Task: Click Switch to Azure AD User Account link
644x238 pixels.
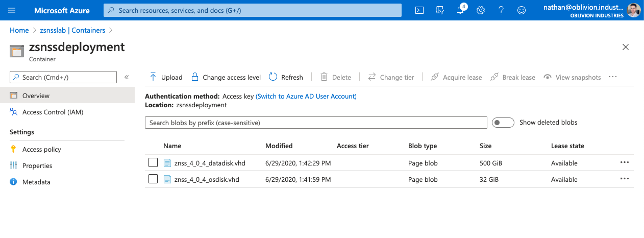Action: pyautogui.click(x=306, y=96)
